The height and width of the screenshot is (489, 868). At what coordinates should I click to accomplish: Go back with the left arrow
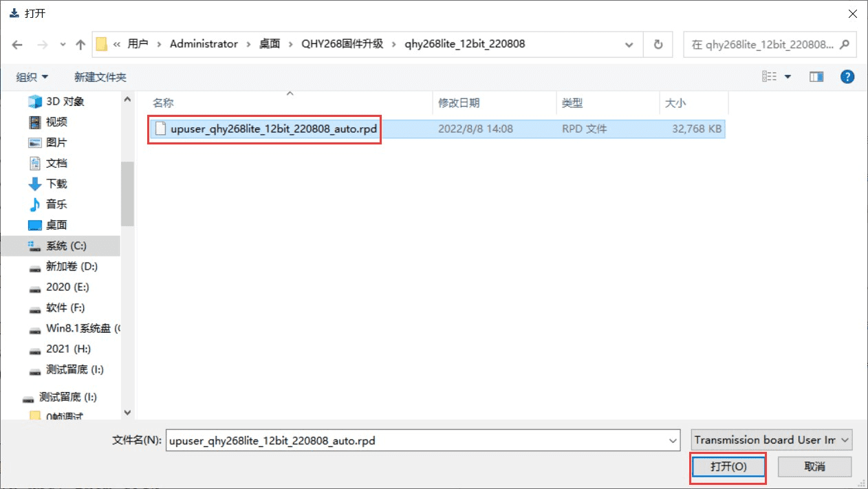pos(18,44)
